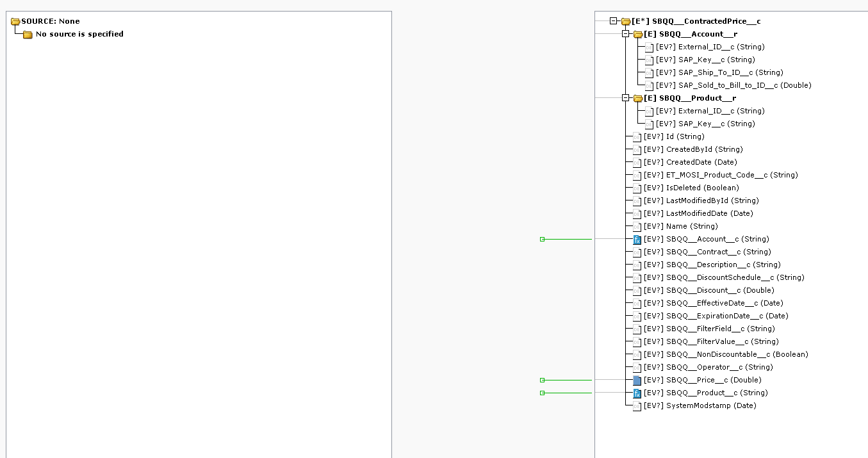Viewport: 868px width, 458px height.
Task: Click the blue icon next to SBQQ__Price__c
Action: [637, 380]
